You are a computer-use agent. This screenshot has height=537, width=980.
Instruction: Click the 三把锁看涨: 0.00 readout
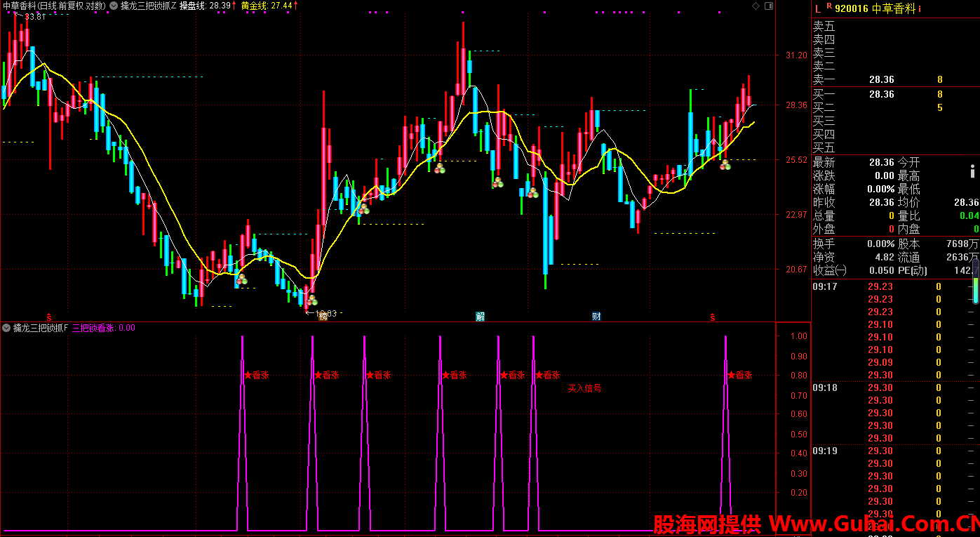104,328
